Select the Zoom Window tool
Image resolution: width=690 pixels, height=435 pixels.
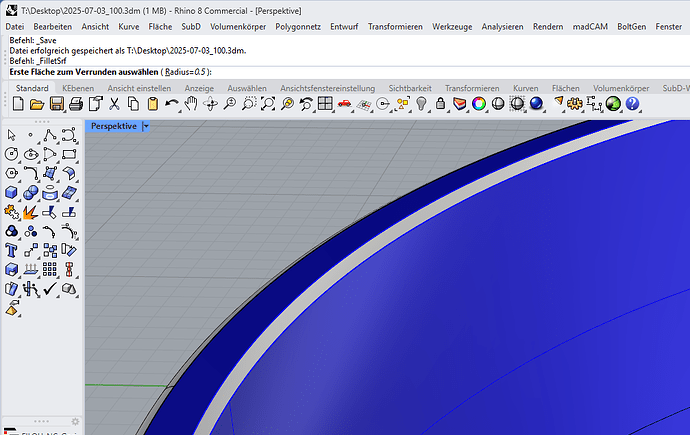pos(249,104)
